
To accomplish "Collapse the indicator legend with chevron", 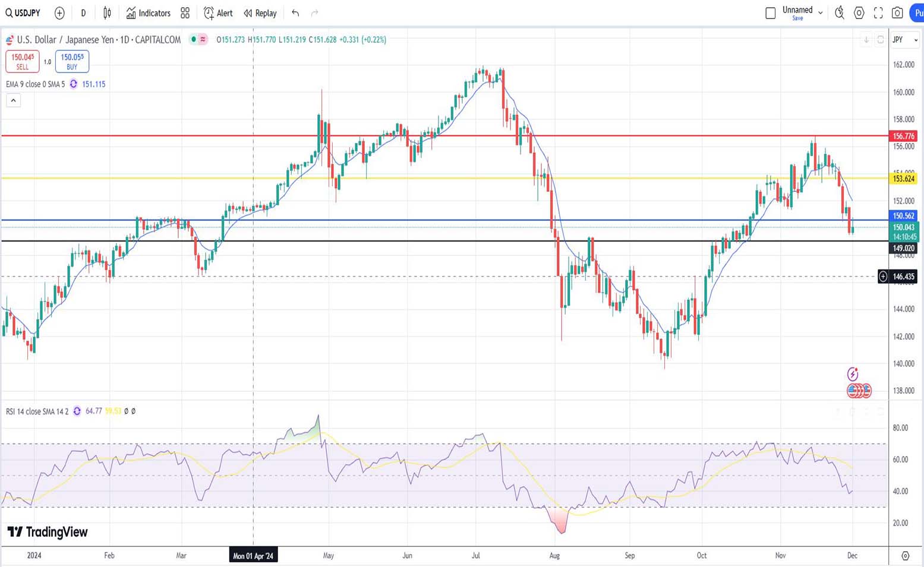I will tap(13, 100).
